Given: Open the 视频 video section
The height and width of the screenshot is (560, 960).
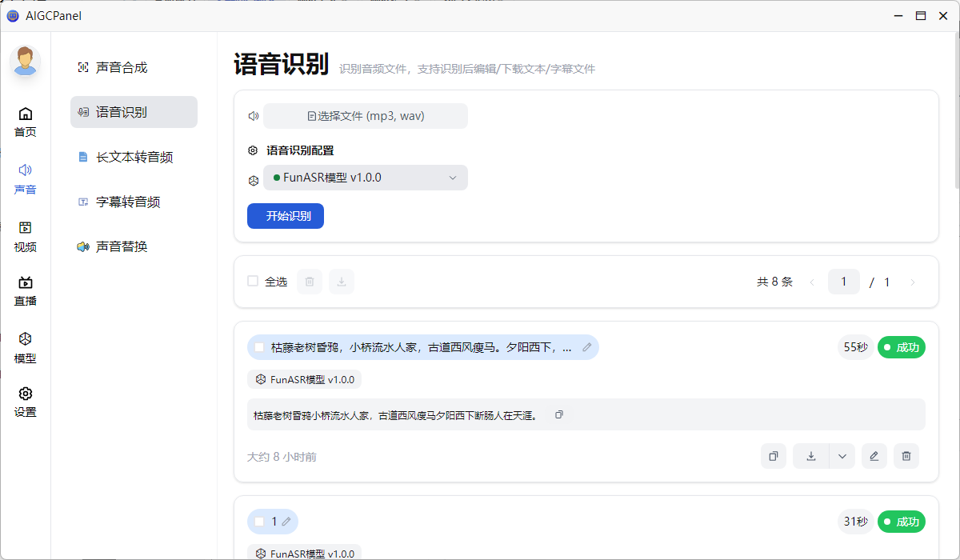Looking at the screenshot, I should 26,237.
